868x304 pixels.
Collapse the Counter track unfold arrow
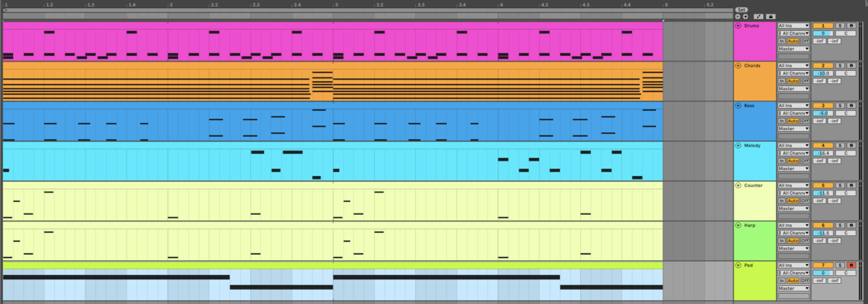pyautogui.click(x=739, y=185)
